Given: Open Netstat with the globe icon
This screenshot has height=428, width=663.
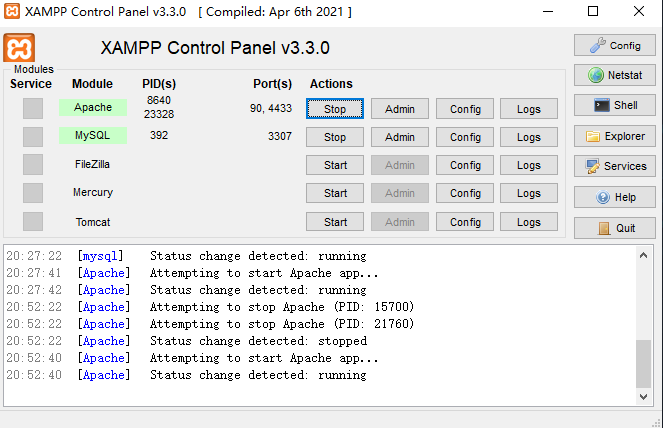Looking at the screenshot, I should 614,75.
